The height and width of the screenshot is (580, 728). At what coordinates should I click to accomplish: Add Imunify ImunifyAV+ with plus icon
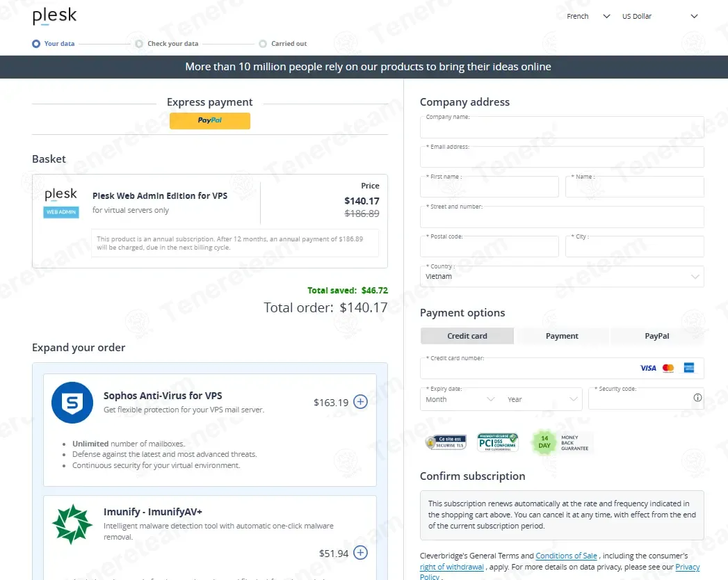pos(360,553)
